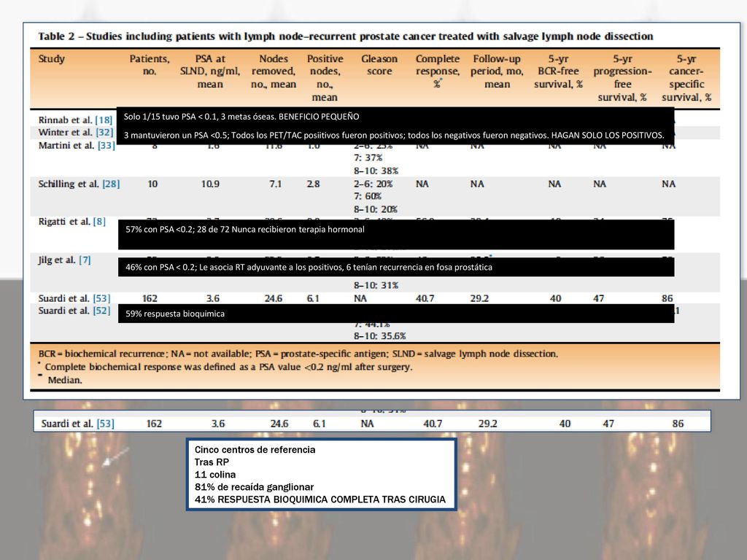Select the line '81% de recaída ganglionar'

pos(254,486)
